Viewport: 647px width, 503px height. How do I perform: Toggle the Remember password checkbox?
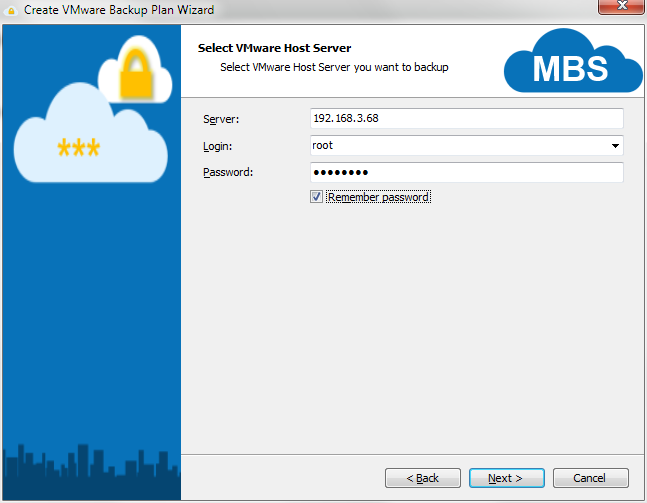pyautogui.click(x=316, y=197)
